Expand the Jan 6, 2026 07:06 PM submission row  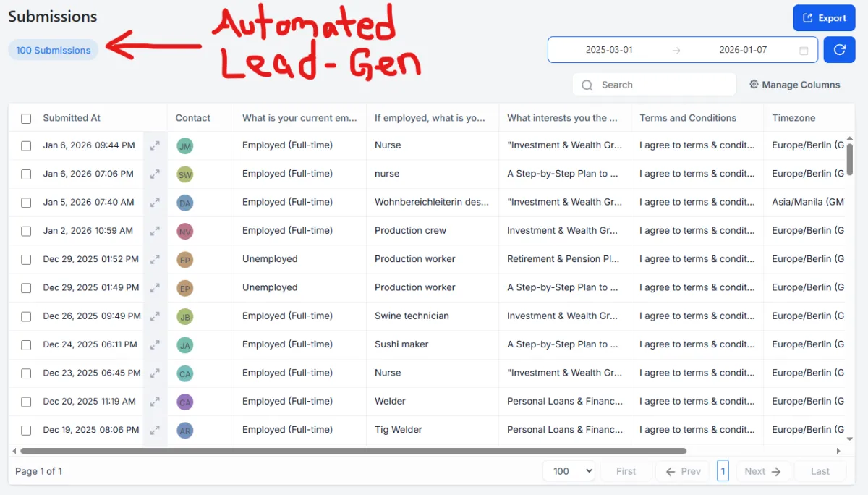coord(155,174)
